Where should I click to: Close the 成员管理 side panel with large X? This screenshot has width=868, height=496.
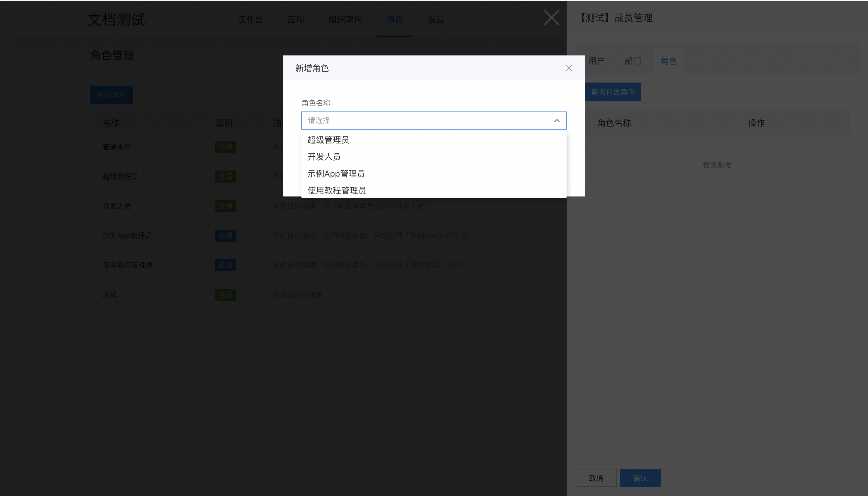551,18
